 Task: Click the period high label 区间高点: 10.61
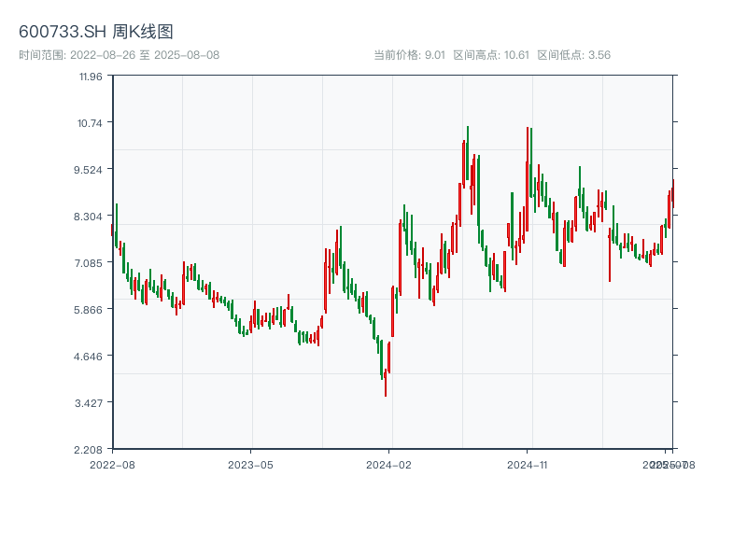(x=491, y=55)
